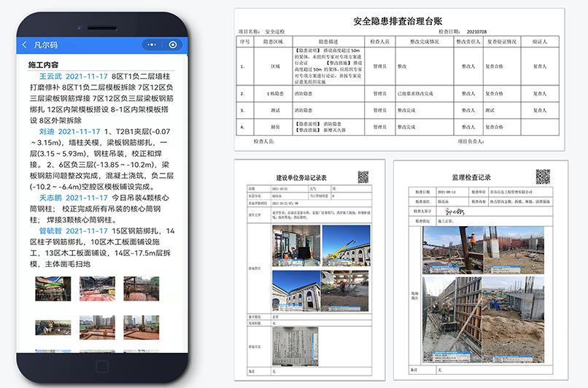
Task: Click 安全隐患排查治理台账 document title
Action: [398, 21]
